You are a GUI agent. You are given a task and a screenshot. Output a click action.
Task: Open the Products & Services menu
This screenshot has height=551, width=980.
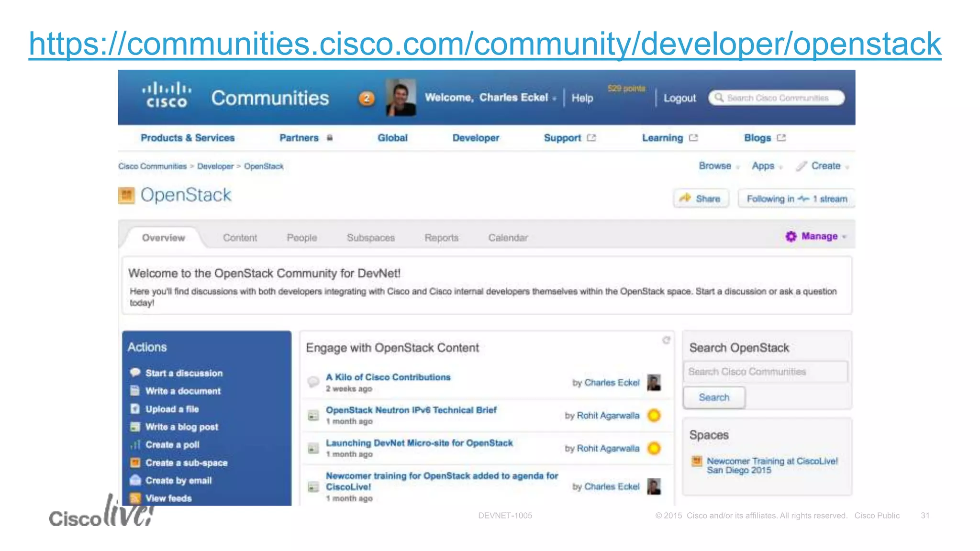pyautogui.click(x=188, y=138)
